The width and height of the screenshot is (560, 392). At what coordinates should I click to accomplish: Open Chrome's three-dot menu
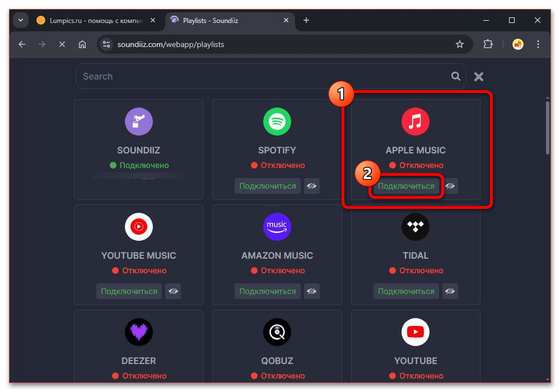point(539,44)
